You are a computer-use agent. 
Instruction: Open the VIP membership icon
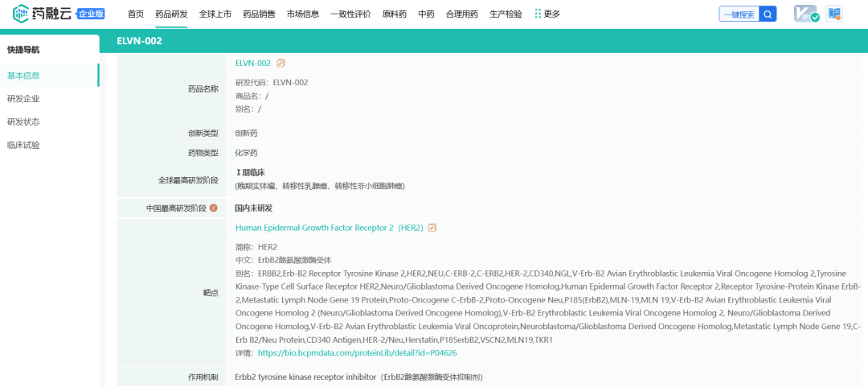(x=806, y=14)
